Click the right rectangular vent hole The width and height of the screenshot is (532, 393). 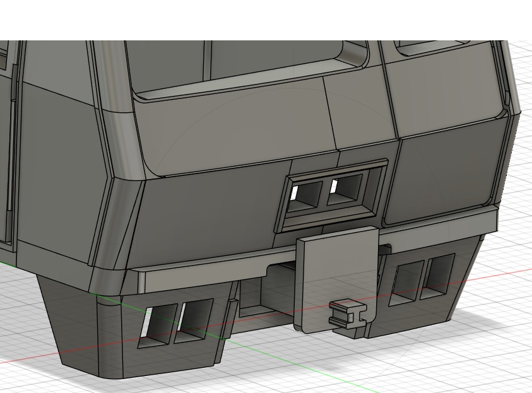344,188
